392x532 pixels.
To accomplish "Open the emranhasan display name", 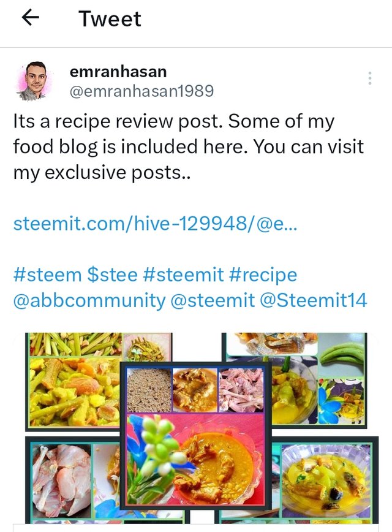I will pyautogui.click(x=118, y=72).
